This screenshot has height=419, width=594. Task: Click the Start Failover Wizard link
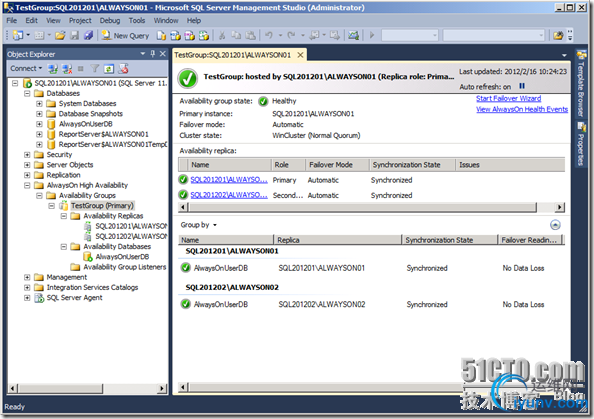pyautogui.click(x=508, y=98)
